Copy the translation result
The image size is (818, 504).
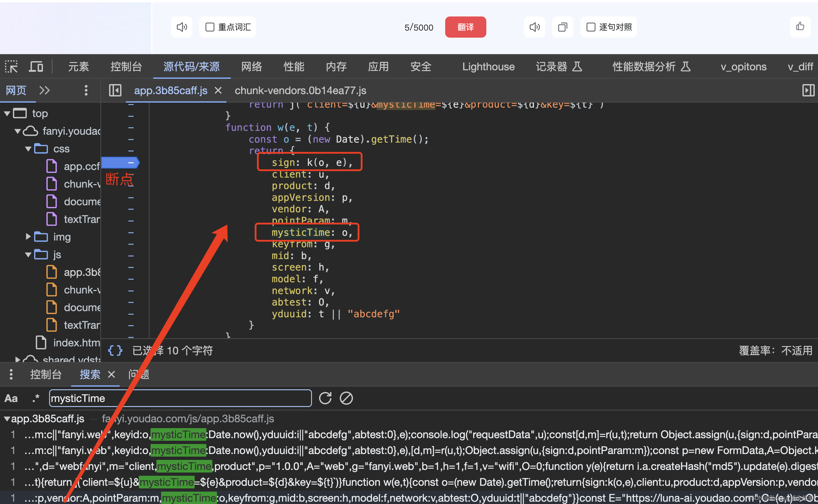tap(562, 27)
